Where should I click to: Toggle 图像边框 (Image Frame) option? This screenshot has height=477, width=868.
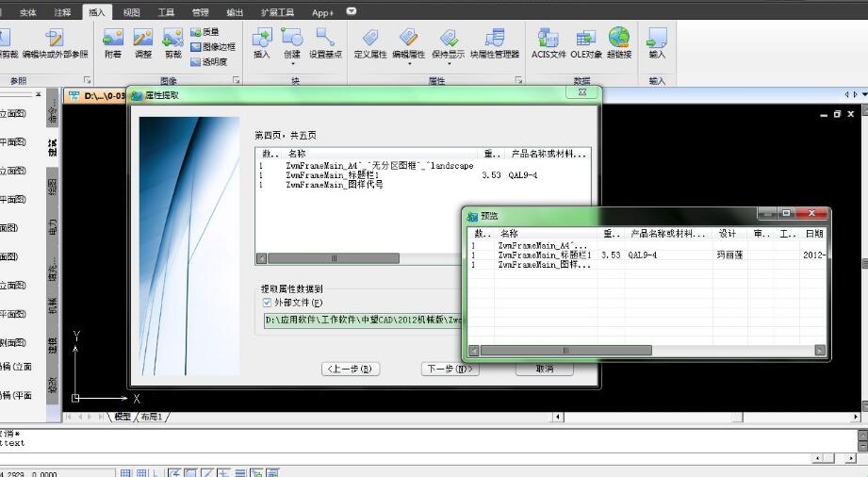point(213,47)
